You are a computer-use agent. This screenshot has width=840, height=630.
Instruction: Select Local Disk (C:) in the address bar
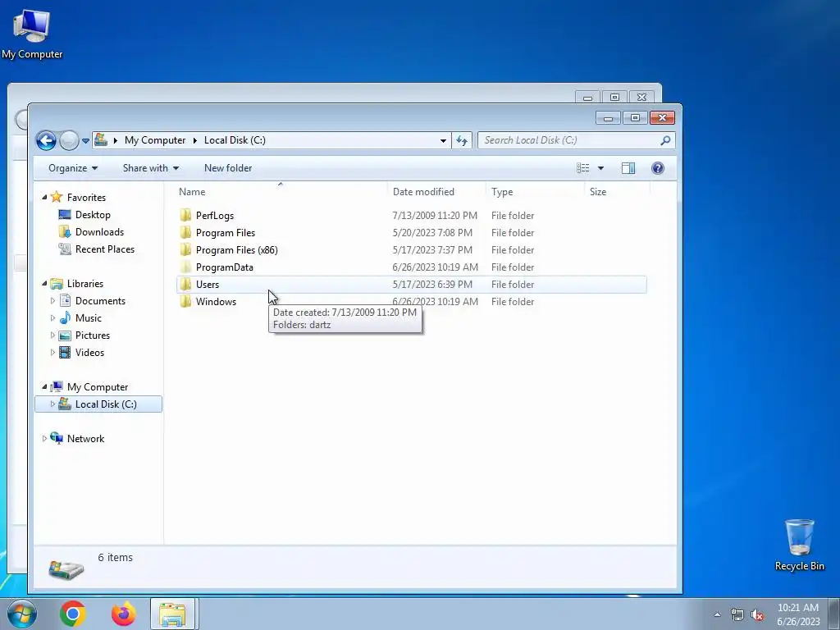[x=235, y=140]
